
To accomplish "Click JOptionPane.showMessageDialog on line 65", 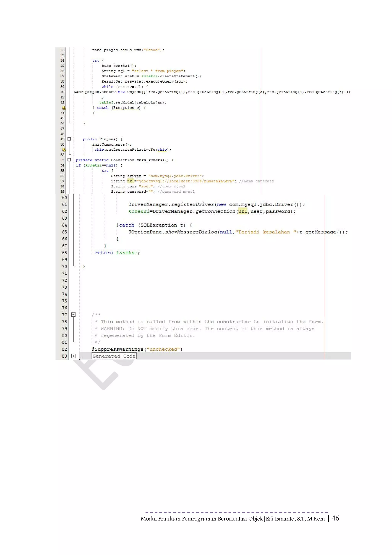I will [x=173, y=232].
